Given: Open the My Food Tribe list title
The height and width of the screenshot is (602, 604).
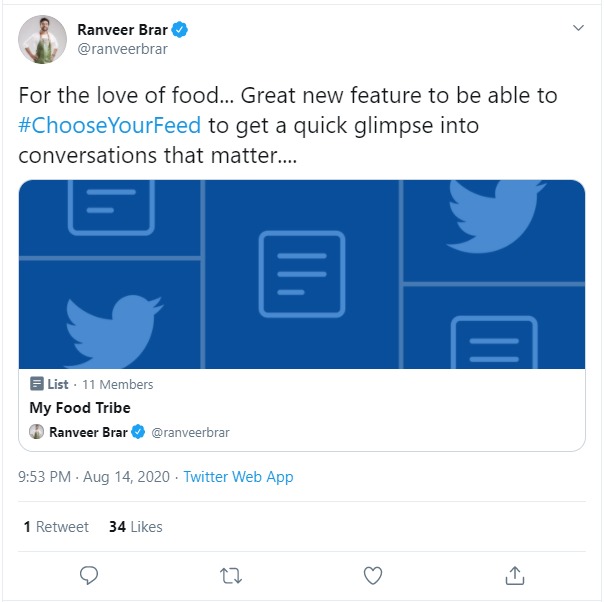Looking at the screenshot, I should click(80, 408).
